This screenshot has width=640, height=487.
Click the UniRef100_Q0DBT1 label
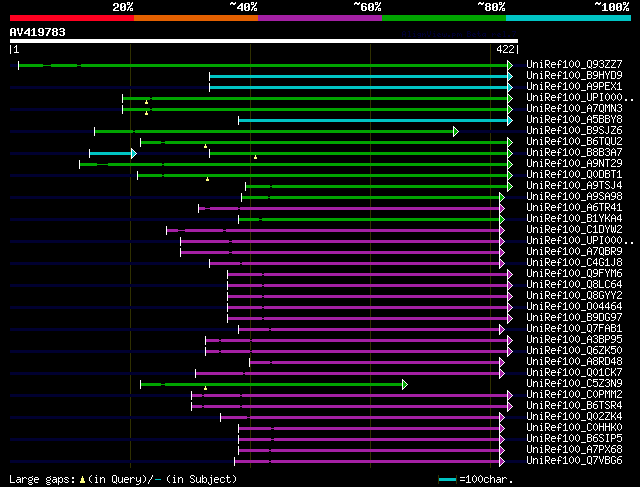574,175
